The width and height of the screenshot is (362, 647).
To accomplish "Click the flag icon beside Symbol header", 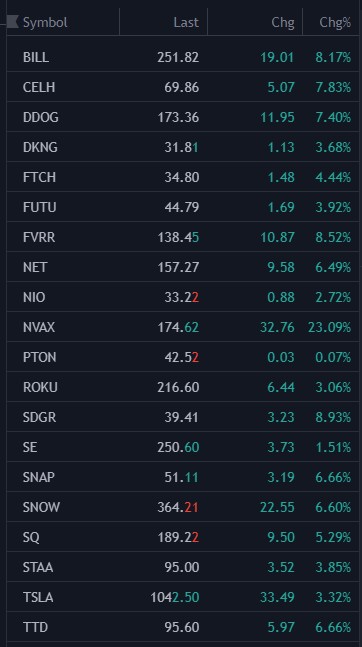I will tap(13, 22).
